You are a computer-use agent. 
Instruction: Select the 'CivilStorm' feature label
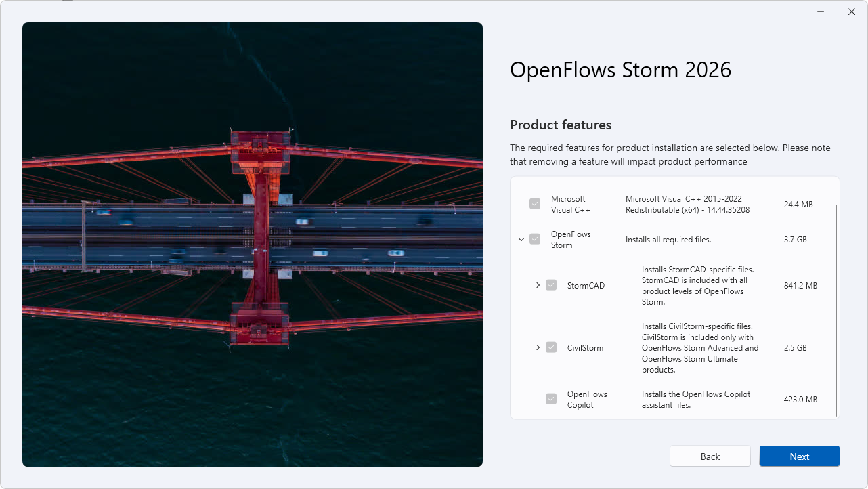pyautogui.click(x=585, y=347)
